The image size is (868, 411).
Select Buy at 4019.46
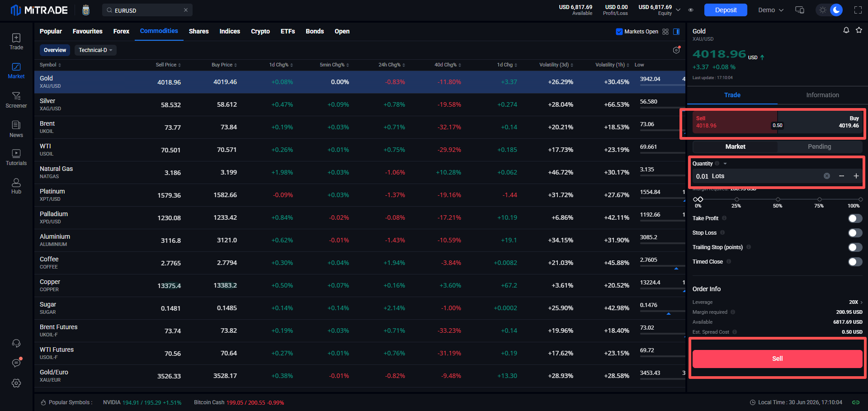click(x=820, y=122)
